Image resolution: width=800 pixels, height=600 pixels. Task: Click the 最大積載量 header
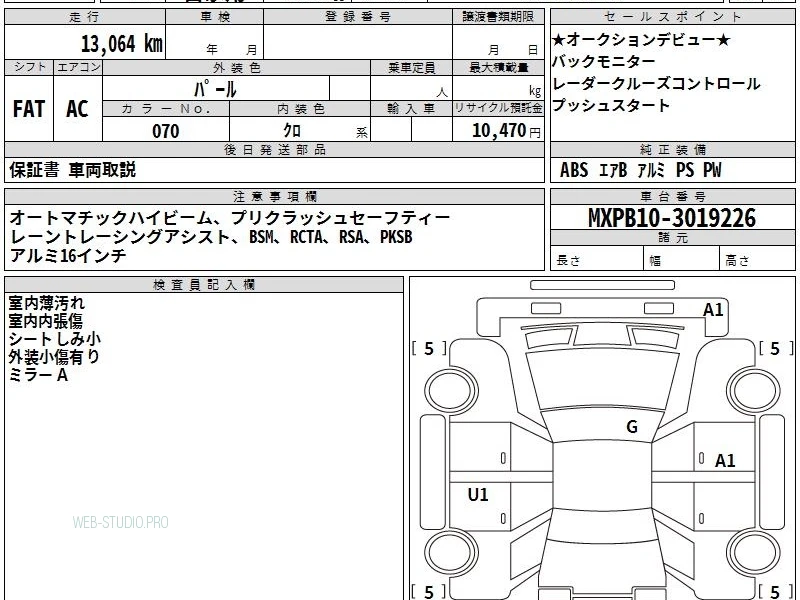click(x=498, y=67)
